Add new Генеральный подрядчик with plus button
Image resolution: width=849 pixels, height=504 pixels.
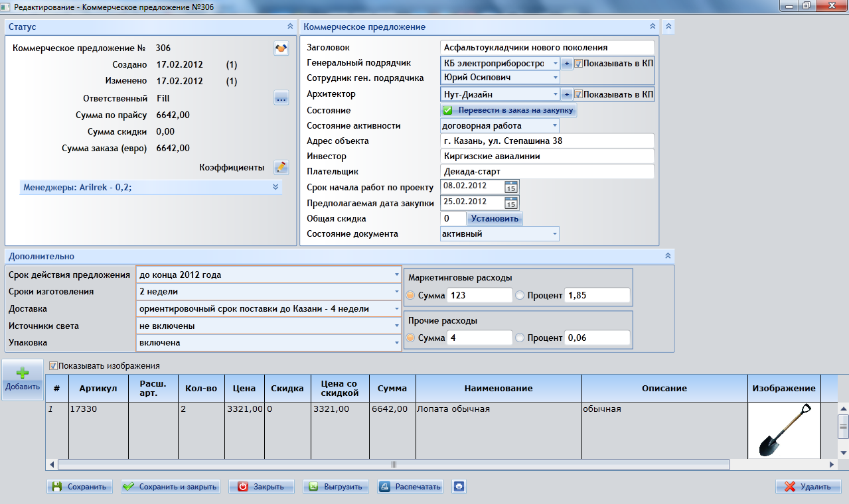[x=567, y=64]
